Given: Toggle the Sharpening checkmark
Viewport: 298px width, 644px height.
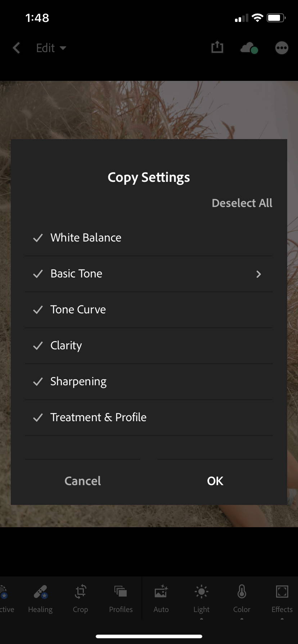Looking at the screenshot, I should coord(38,382).
